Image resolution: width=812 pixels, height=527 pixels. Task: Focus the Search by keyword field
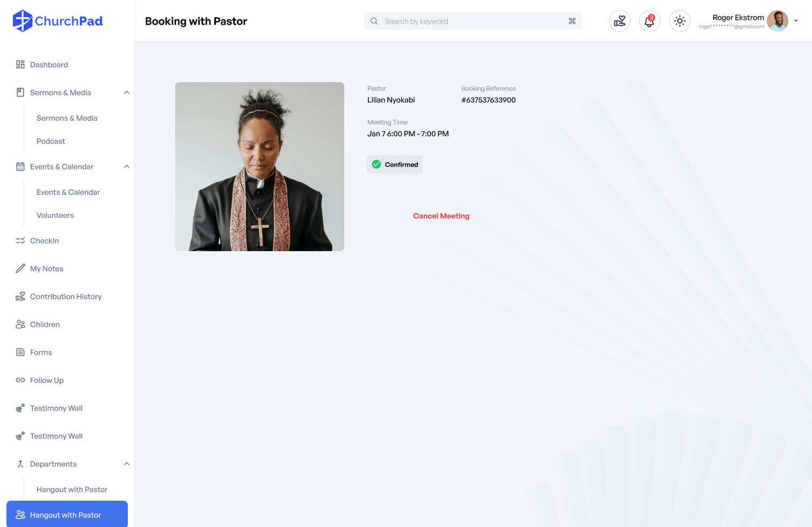point(473,21)
